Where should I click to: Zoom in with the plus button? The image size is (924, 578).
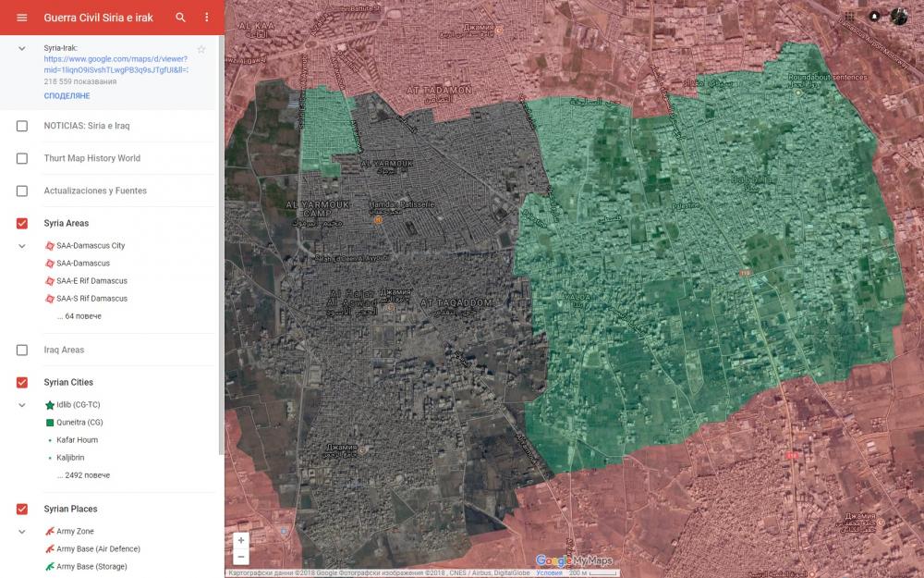(241, 540)
